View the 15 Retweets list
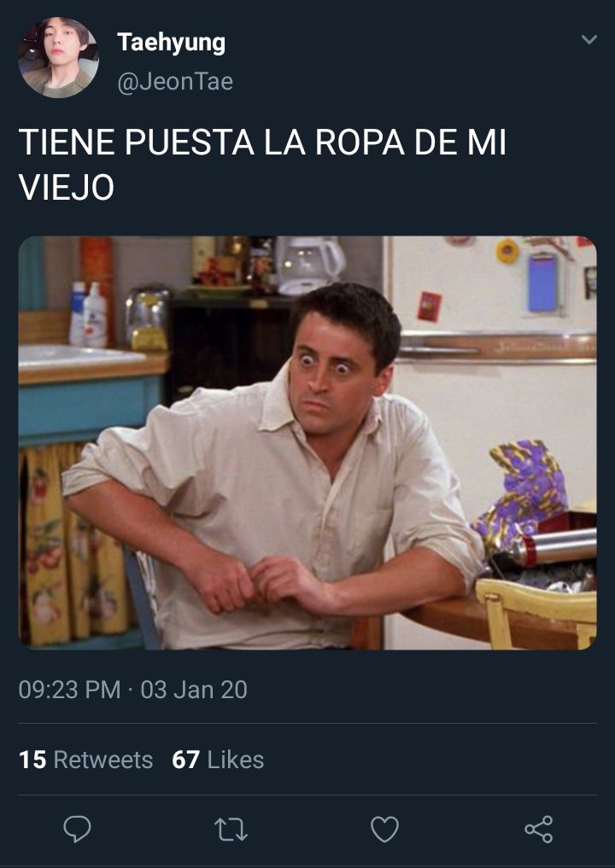This screenshot has width=615, height=868. pos(86,760)
